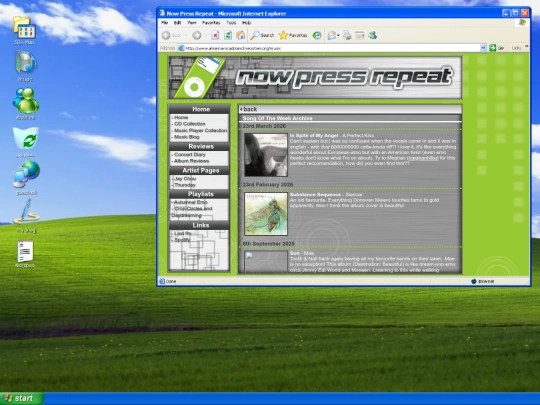Viewport: 540px width, 405px height.
Task: Click the A Perfect Kiss album cover
Action: point(266,155)
